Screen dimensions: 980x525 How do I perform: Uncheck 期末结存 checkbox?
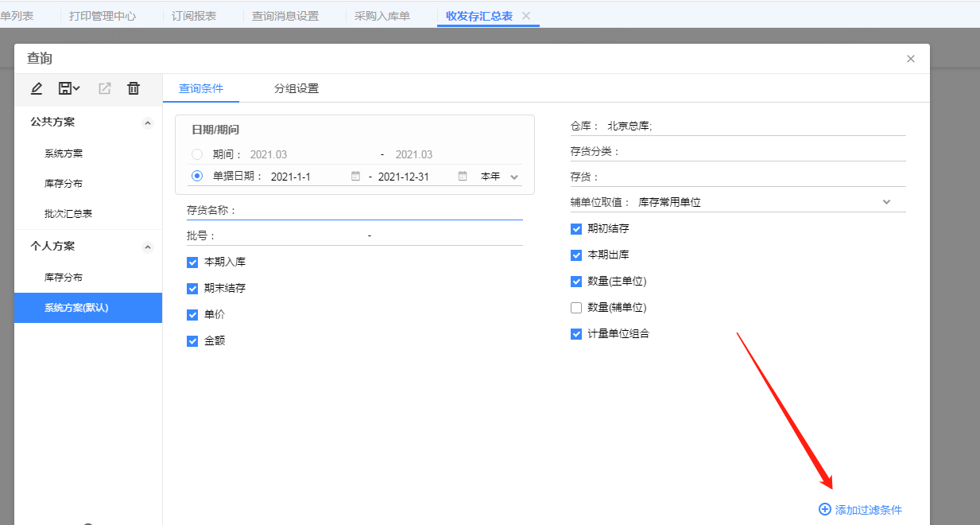click(192, 288)
